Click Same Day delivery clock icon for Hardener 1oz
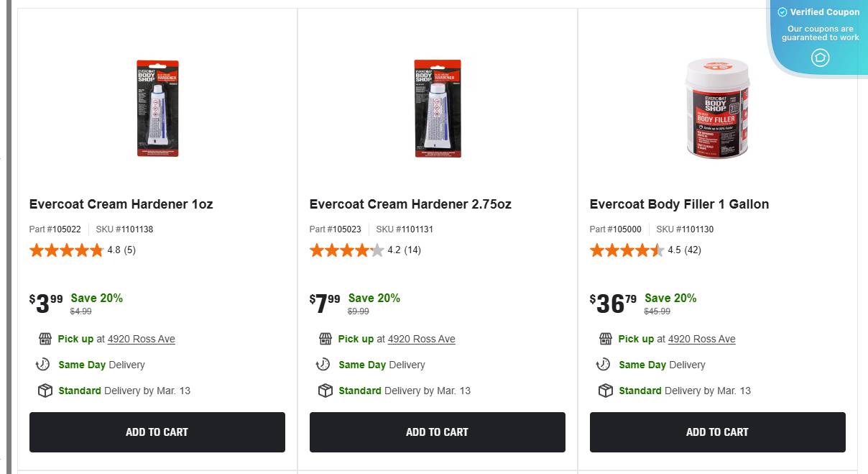868x474 pixels. pos(43,365)
